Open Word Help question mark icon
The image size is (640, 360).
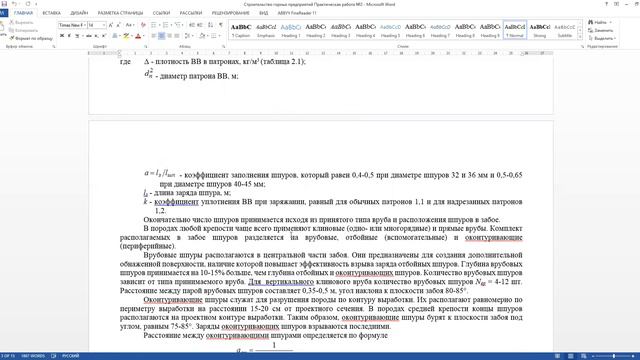[x=606, y=4]
